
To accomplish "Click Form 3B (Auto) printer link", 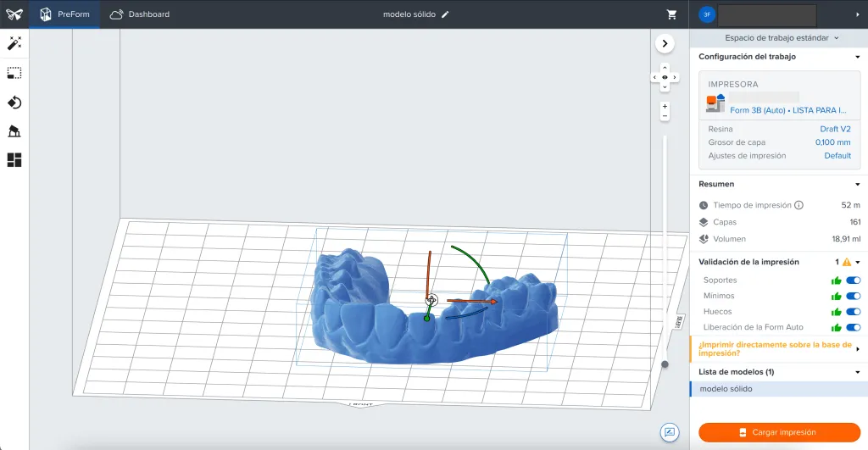I will pyautogui.click(x=787, y=110).
